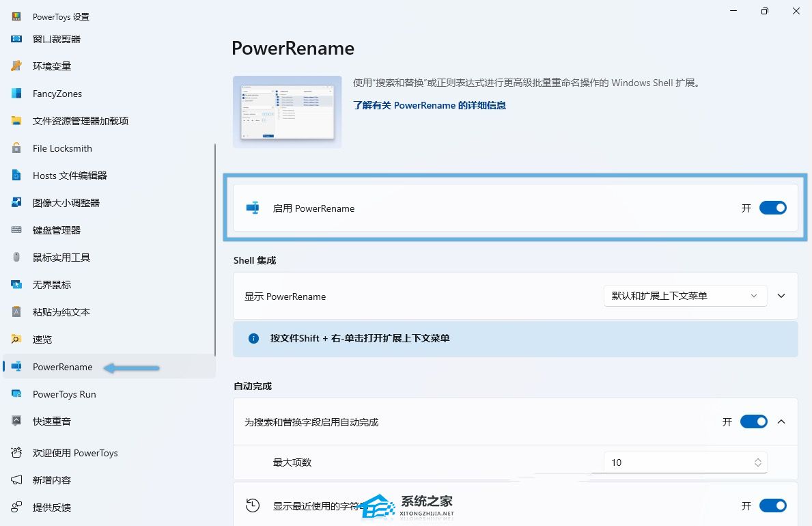Viewport: 812px width, 526px height.
Task: Collapse the 自动完成 section chevron
Action: point(781,422)
